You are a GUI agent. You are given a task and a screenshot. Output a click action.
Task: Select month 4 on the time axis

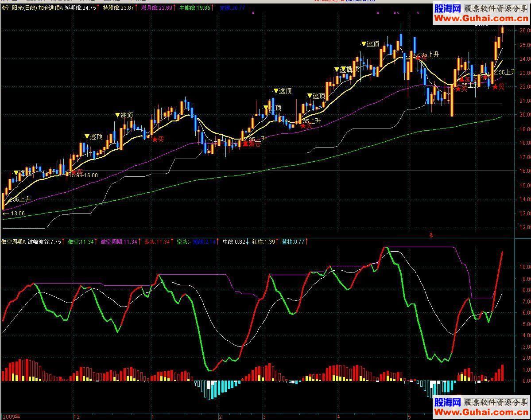pyautogui.click(x=338, y=416)
